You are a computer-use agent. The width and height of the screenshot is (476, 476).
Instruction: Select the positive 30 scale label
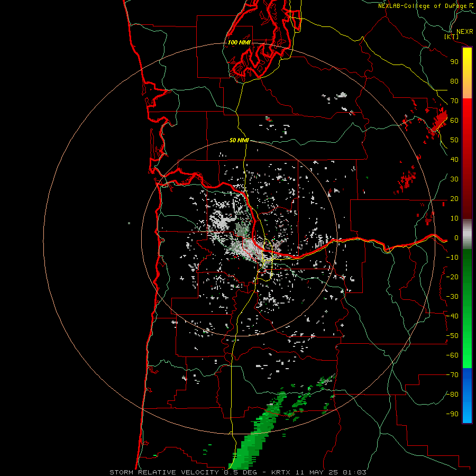(454, 179)
